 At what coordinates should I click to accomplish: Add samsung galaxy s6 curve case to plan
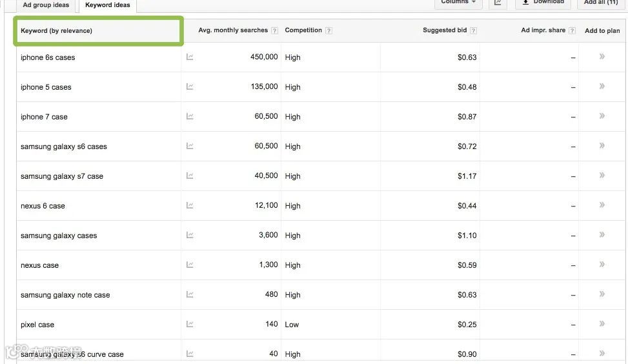coord(602,353)
